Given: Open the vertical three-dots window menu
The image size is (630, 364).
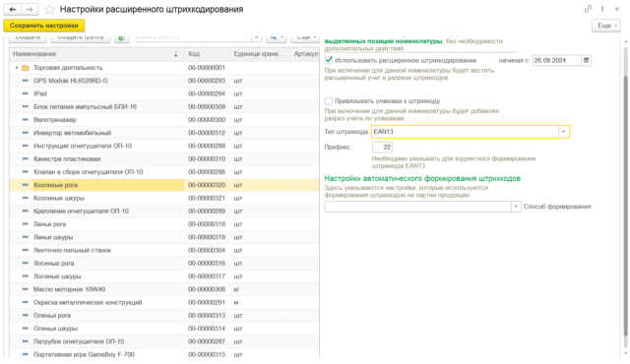Looking at the screenshot, I should click(x=602, y=9).
